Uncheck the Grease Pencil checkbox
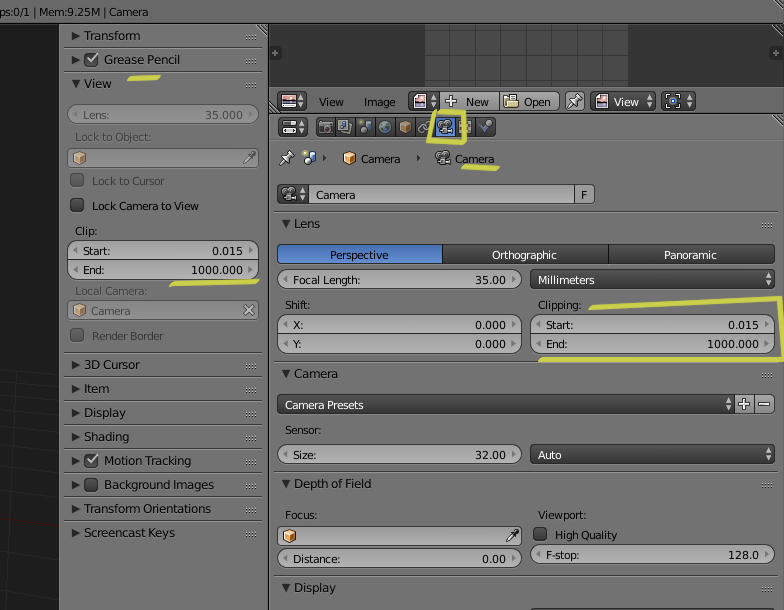Screen dimensions: 784x610 (91, 60)
